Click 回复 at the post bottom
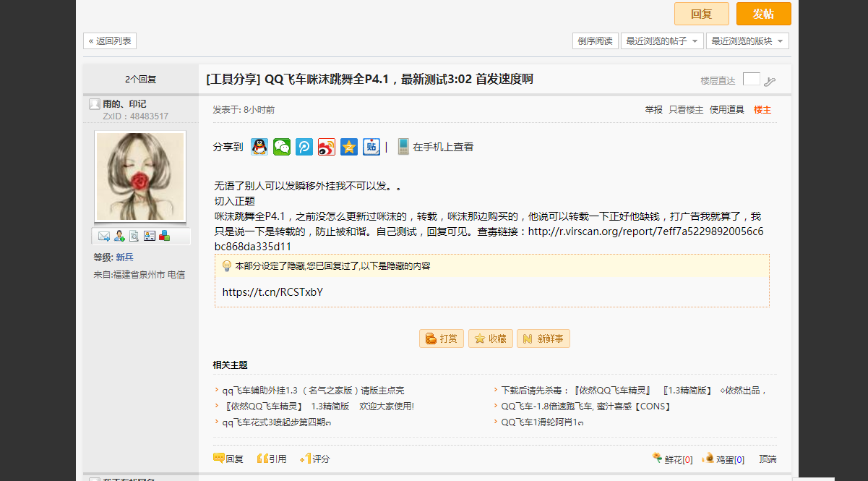The image size is (868, 481). pyautogui.click(x=228, y=459)
